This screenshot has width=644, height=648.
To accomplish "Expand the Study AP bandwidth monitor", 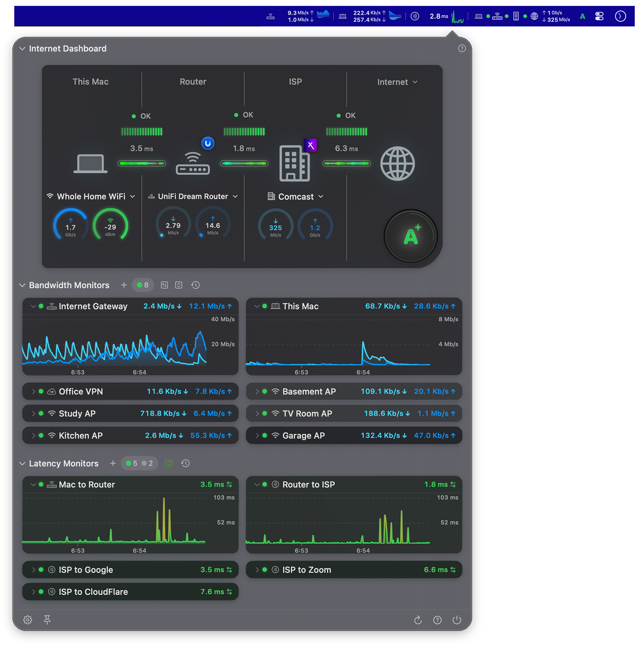I will (33, 413).
